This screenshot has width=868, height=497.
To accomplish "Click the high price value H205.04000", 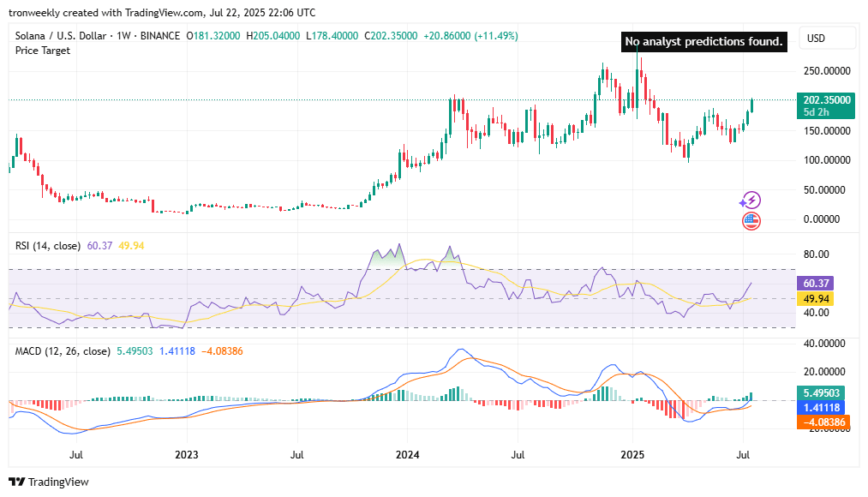I will click(x=273, y=36).
